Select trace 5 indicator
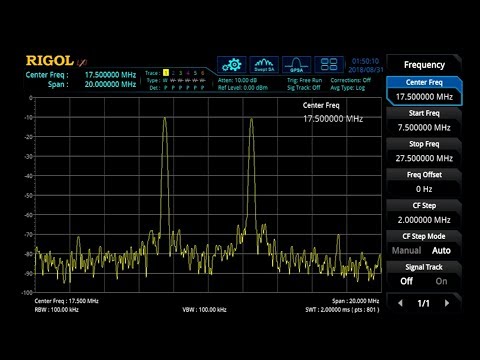This screenshot has width=480, height=360. coord(195,73)
